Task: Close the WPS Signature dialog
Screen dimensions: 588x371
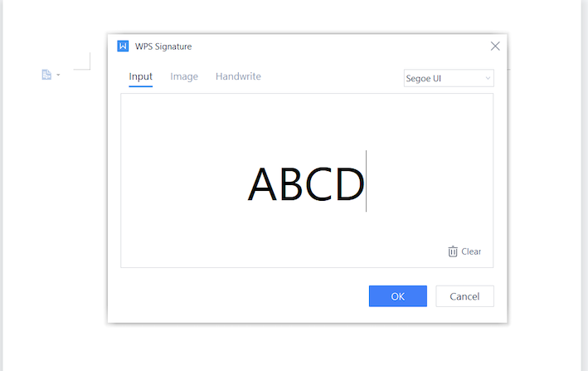Action: pyautogui.click(x=495, y=46)
